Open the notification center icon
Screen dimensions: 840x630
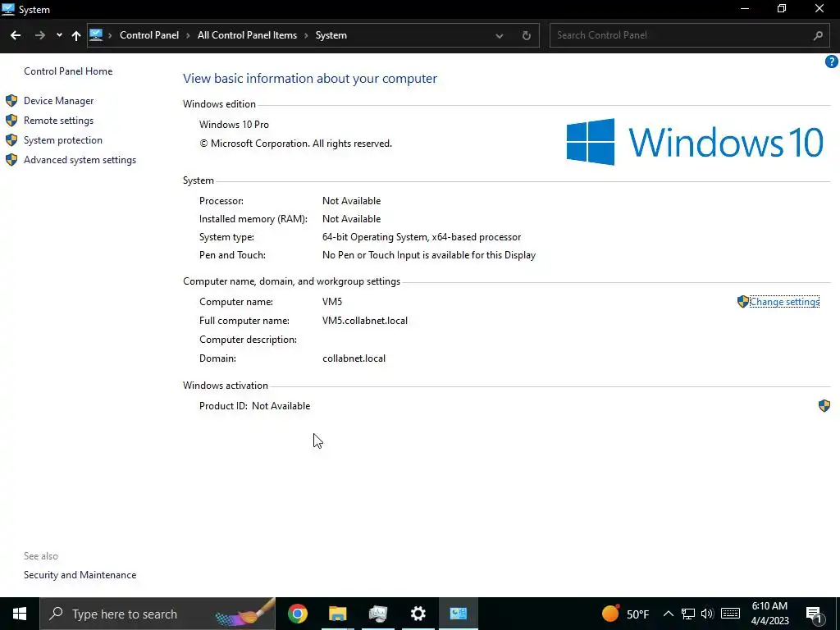(814, 614)
